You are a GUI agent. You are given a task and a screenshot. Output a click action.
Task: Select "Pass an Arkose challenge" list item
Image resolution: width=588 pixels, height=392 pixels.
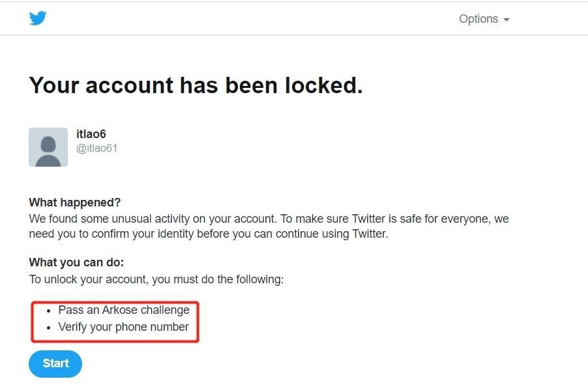tap(124, 310)
